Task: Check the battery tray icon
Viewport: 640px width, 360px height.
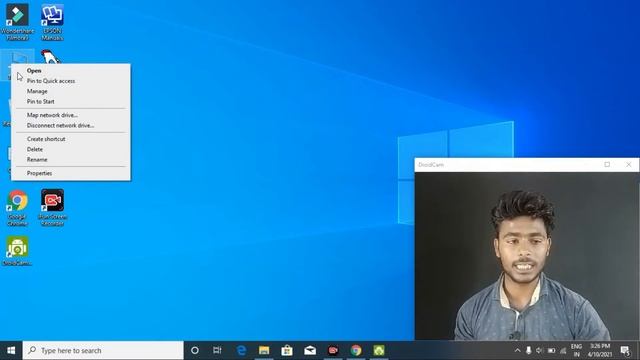Action: pyautogui.click(x=551, y=350)
